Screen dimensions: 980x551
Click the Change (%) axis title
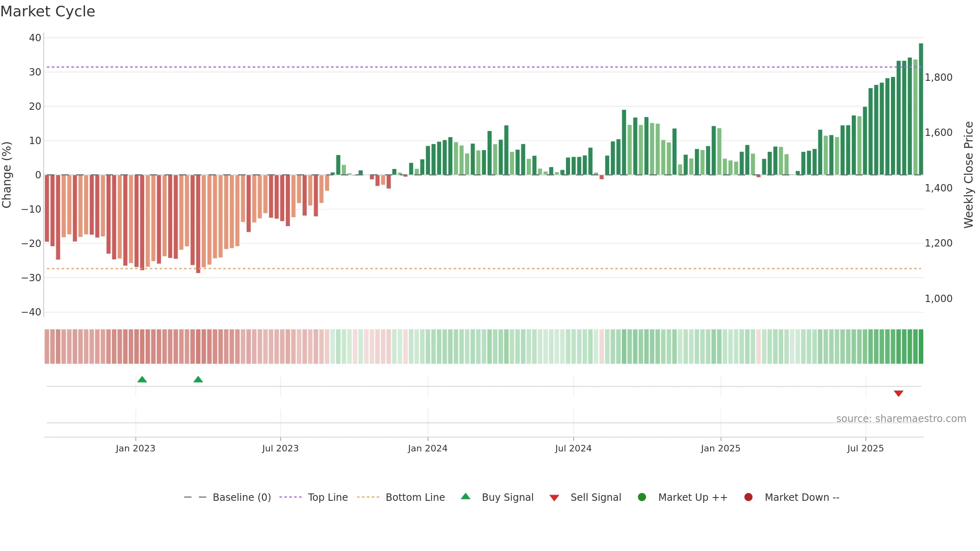[x=7, y=175]
